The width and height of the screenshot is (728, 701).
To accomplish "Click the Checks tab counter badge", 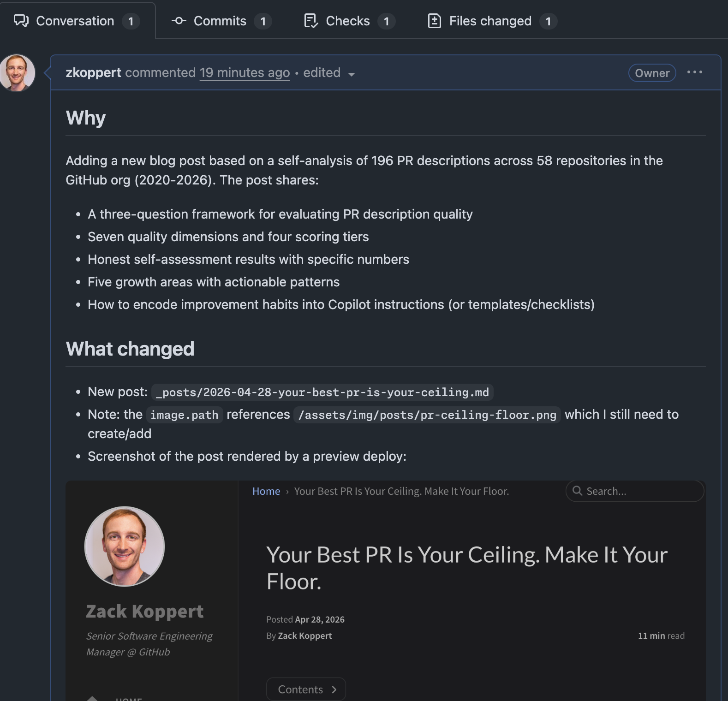I will pos(386,21).
